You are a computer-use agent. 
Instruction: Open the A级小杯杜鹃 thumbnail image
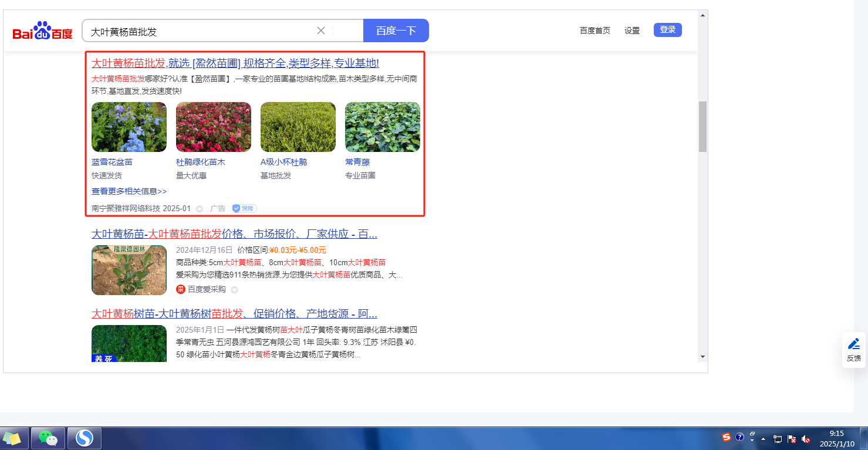pos(298,127)
